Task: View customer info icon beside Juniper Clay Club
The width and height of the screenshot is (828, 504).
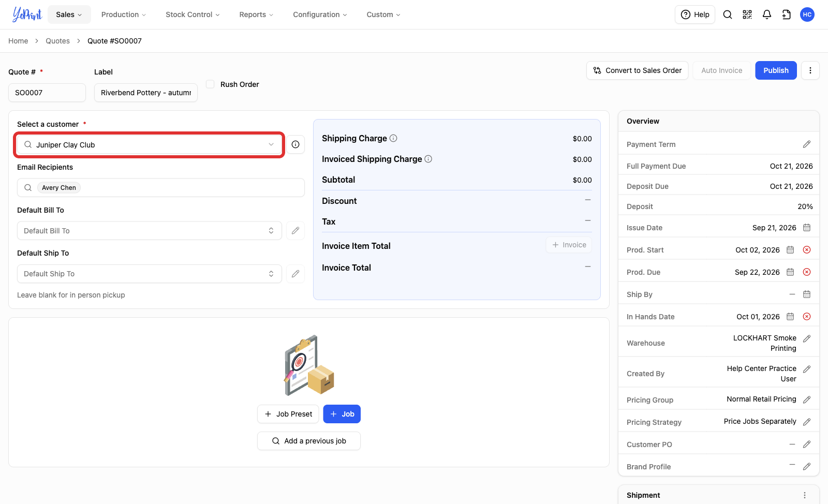Action: [x=295, y=144]
